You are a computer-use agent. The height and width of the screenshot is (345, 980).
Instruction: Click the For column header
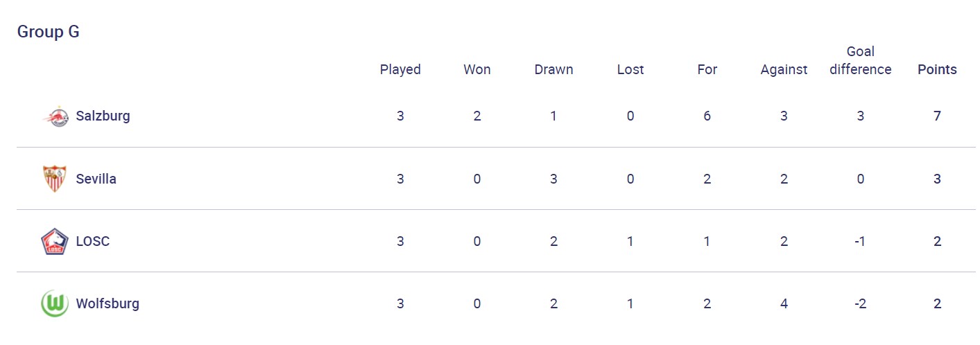pos(707,69)
